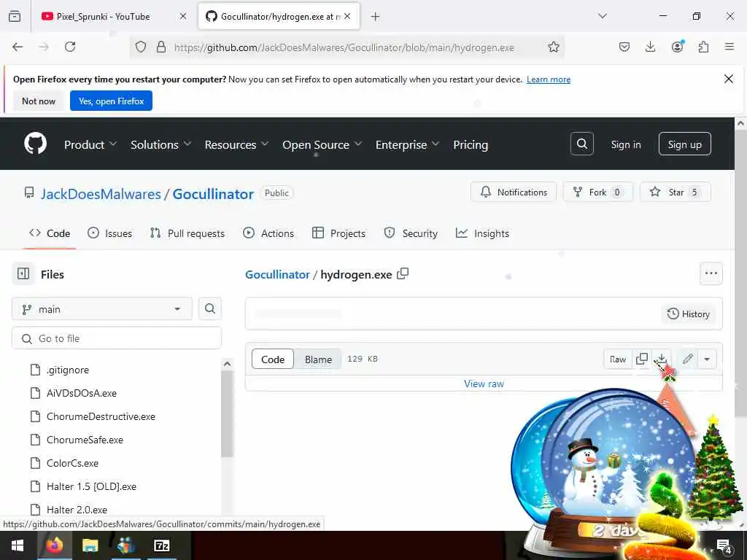The image size is (747, 560).
Task: Open a new browser tab
Action: point(375,17)
